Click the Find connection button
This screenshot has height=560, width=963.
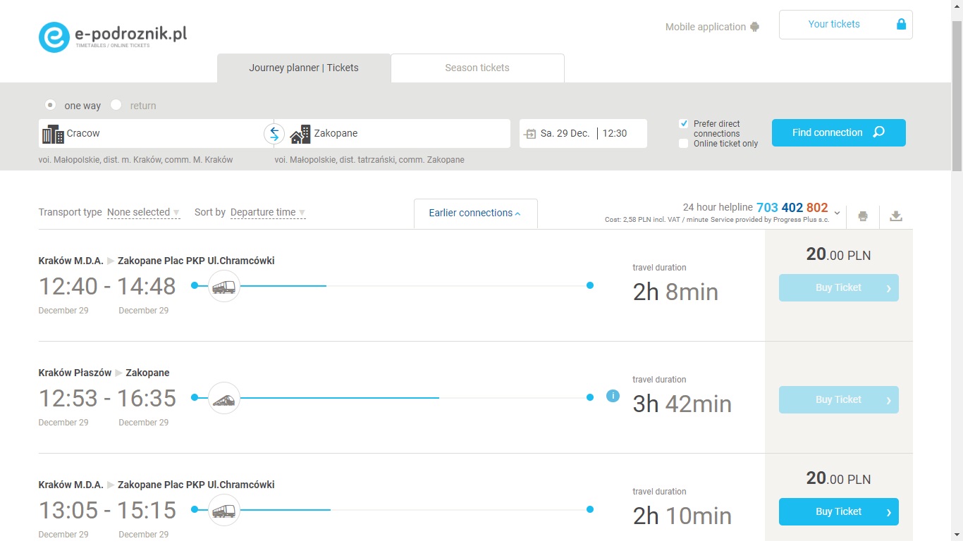838,132
